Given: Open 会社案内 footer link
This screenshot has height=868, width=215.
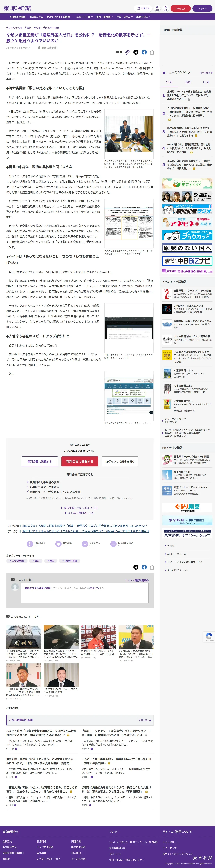Looking at the screenshot, I should [7, 841].
